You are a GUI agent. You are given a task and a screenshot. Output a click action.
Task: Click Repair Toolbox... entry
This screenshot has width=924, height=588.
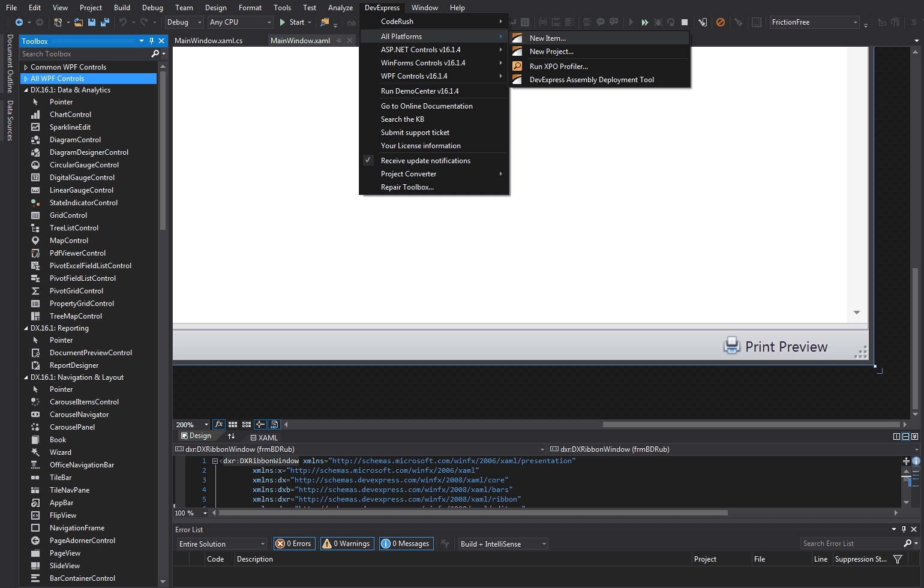(434, 187)
